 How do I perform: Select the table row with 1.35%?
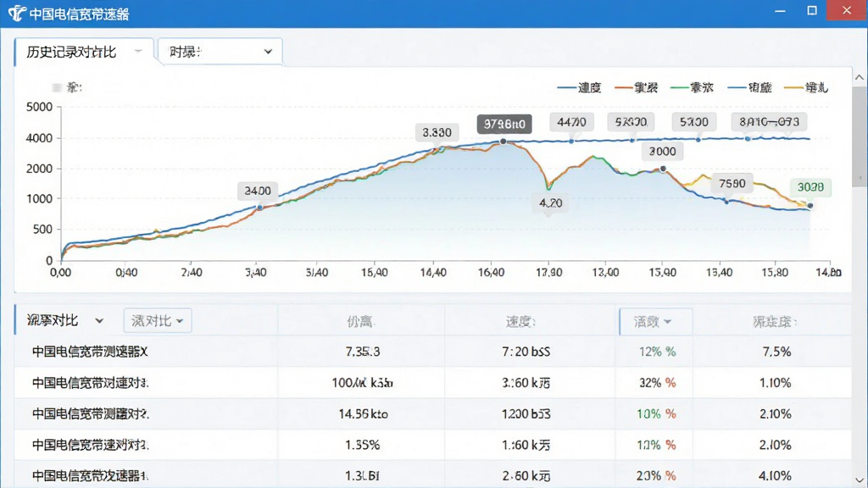pos(433,445)
